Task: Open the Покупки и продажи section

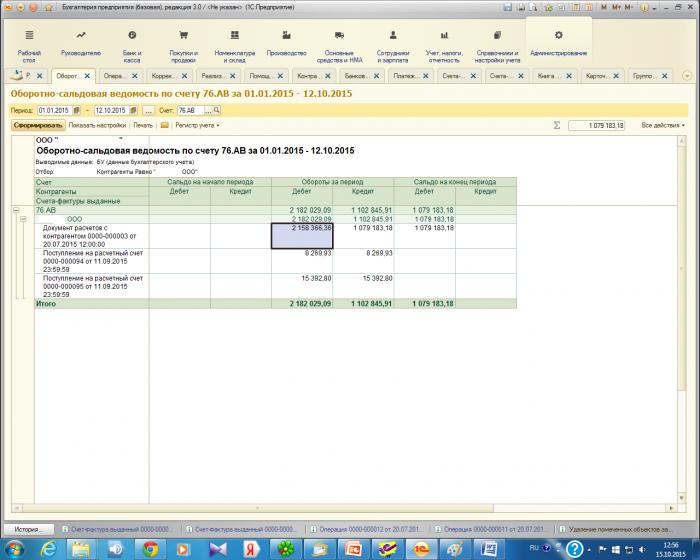Action: 183,46
